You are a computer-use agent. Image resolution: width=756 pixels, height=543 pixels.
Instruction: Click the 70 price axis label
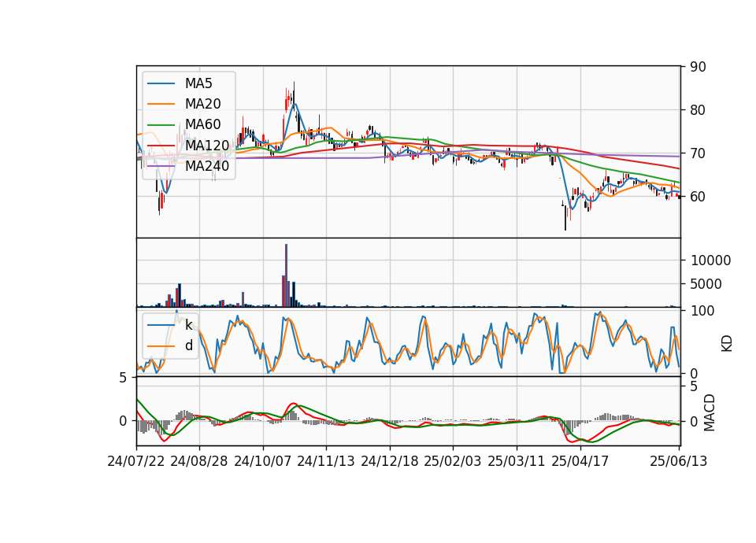[x=698, y=153]
